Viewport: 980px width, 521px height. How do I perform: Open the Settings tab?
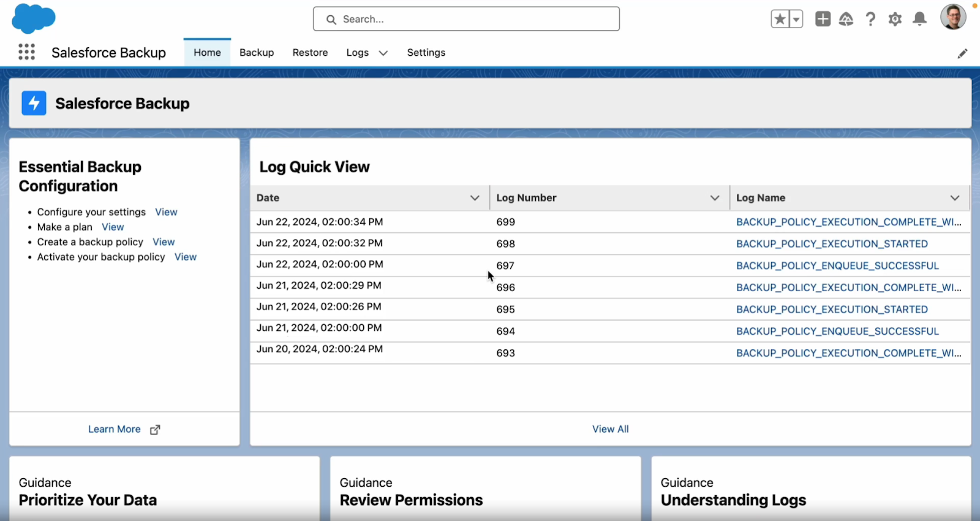coord(426,53)
